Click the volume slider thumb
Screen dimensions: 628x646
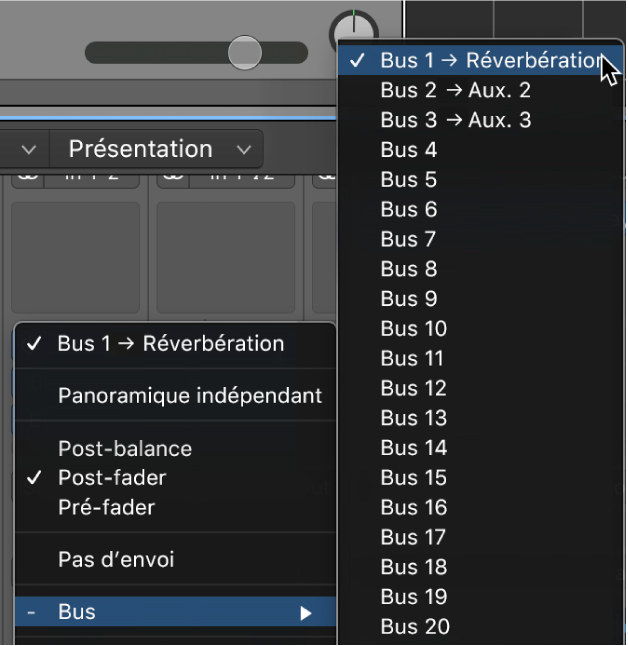[x=244, y=52]
